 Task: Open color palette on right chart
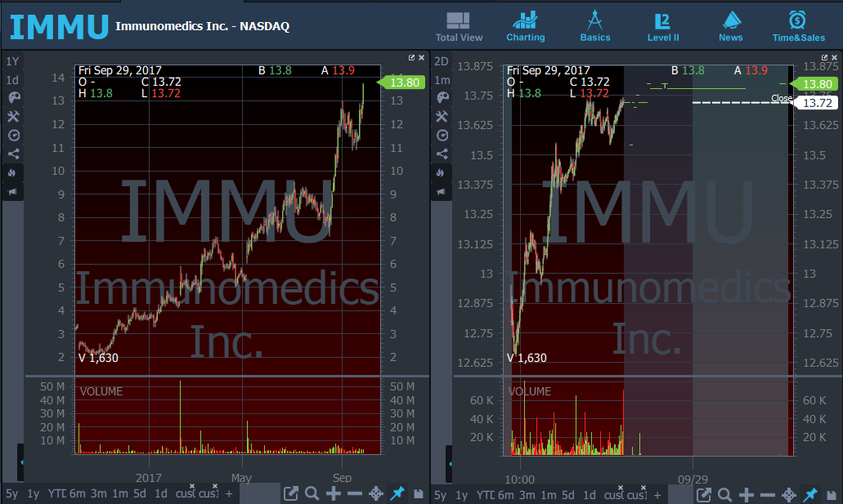(x=442, y=97)
